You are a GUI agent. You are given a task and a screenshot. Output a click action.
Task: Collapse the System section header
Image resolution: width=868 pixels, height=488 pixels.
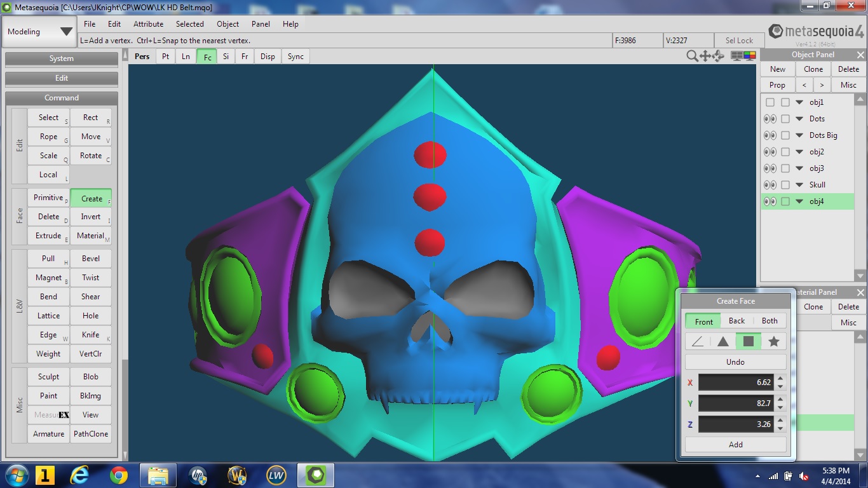62,58
